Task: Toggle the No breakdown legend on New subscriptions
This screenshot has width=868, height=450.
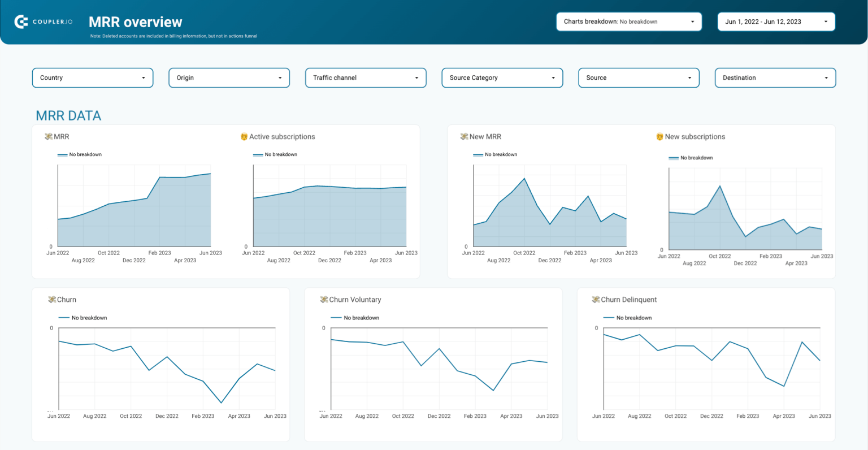Action: tap(691, 157)
